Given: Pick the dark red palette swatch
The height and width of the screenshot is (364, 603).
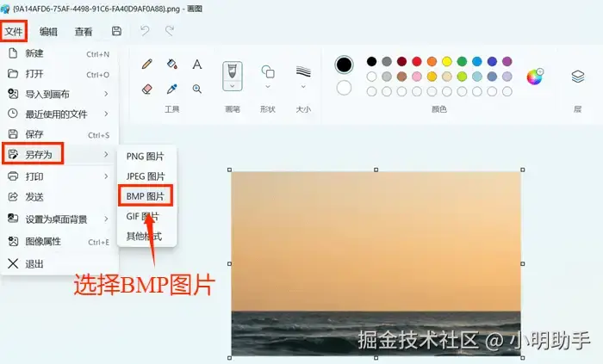Looking at the screenshot, I should pos(401,61).
